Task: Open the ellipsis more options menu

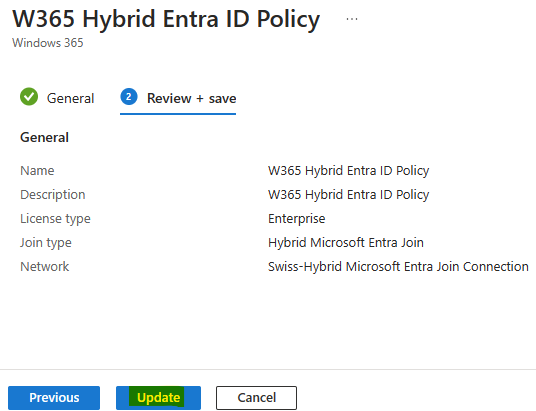Action: click(x=352, y=19)
